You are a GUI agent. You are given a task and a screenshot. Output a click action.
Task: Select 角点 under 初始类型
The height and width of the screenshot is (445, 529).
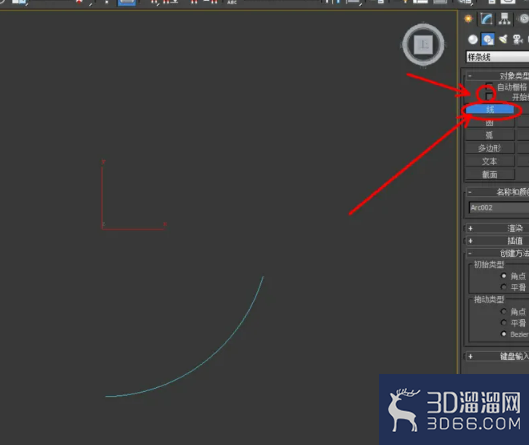click(504, 276)
